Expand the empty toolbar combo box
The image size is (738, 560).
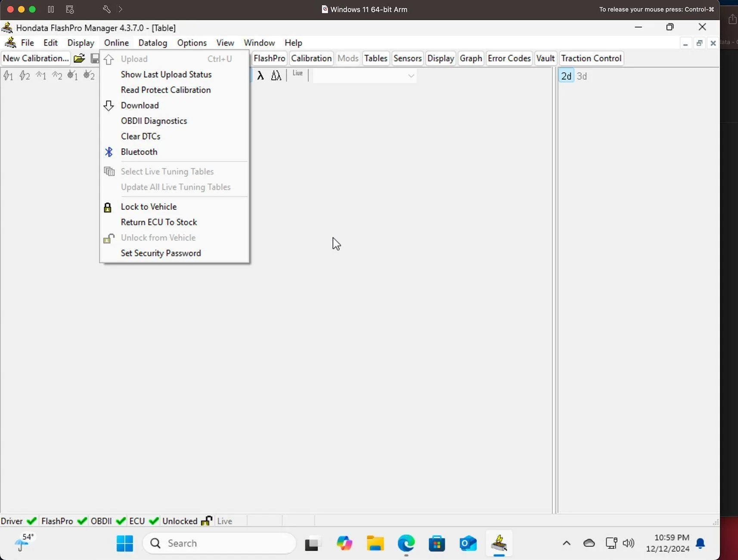411,76
